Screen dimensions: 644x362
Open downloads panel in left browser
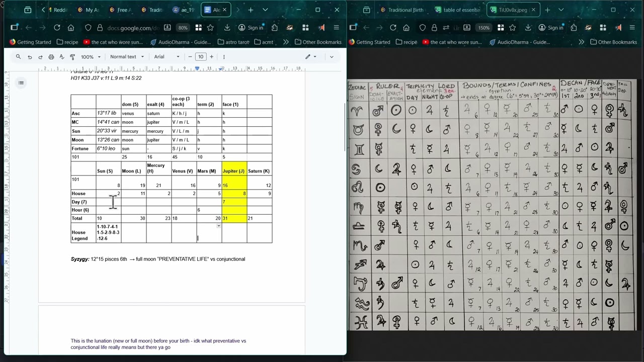point(227,28)
